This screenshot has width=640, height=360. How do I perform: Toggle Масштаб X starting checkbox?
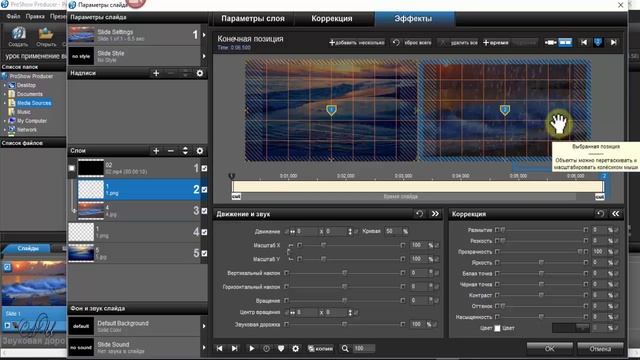(x=300, y=245)
